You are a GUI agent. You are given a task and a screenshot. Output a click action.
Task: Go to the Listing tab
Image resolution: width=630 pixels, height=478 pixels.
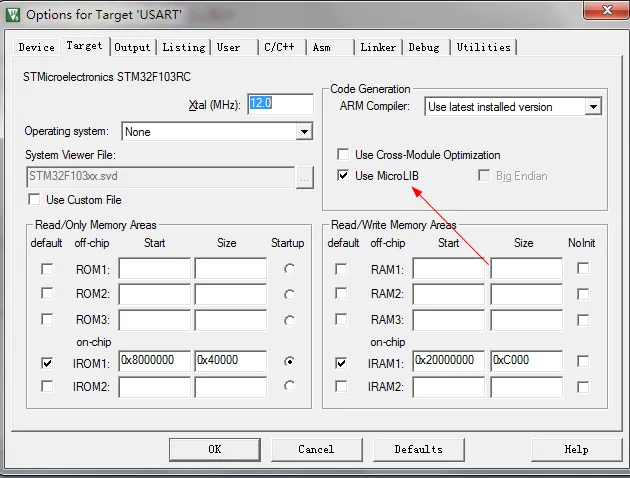pos(184,47)
